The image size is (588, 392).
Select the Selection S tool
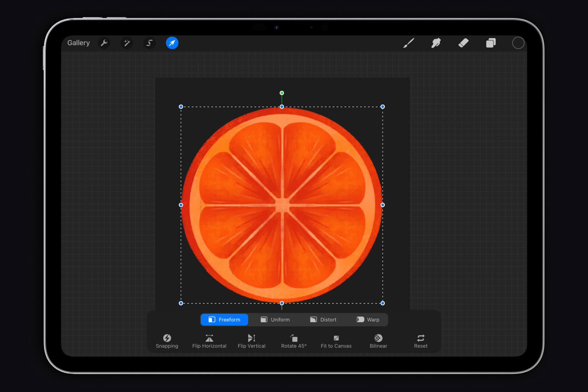pos(149,43)
